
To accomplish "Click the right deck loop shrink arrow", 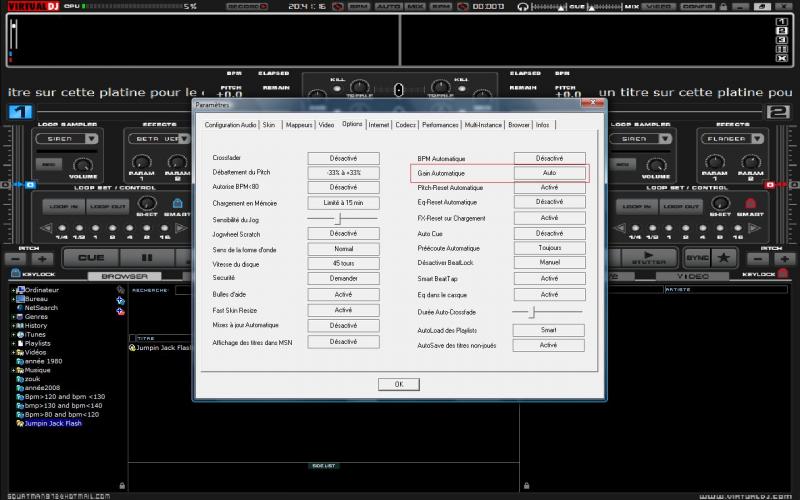I will pyautogui.click(x=619, y=228).
